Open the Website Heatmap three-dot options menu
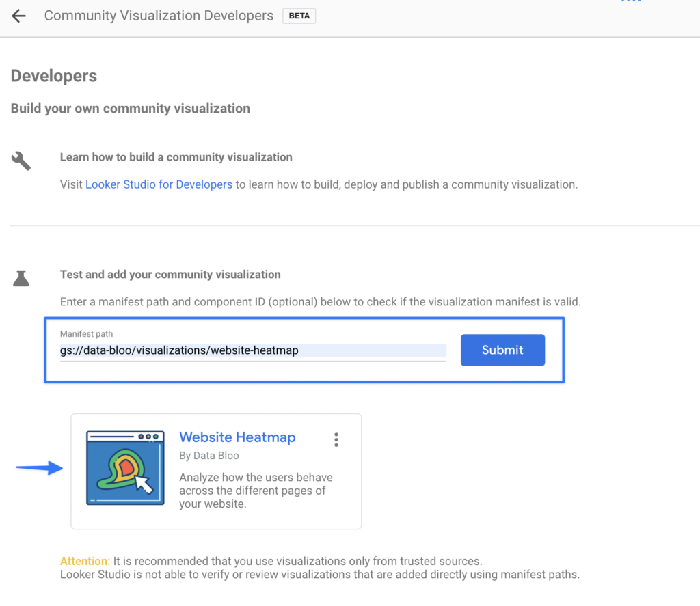The width and height of the screenshot is (700, 606). pyautogui.click(x=336, y=439)
